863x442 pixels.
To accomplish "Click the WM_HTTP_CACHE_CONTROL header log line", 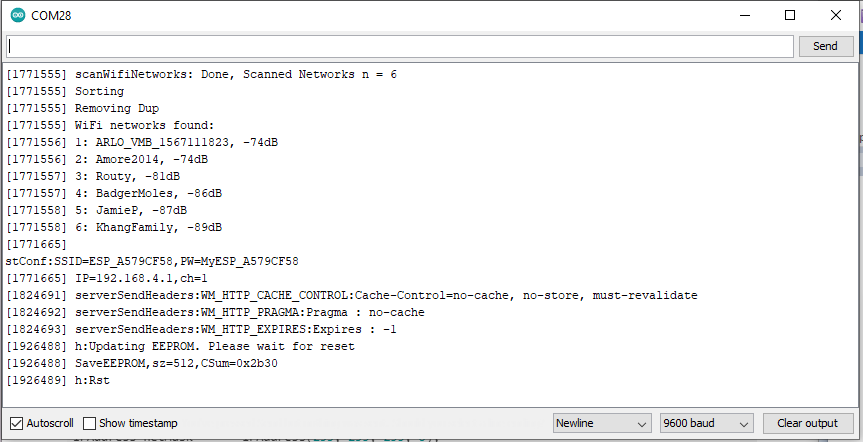I will click(x=352, y=296).
